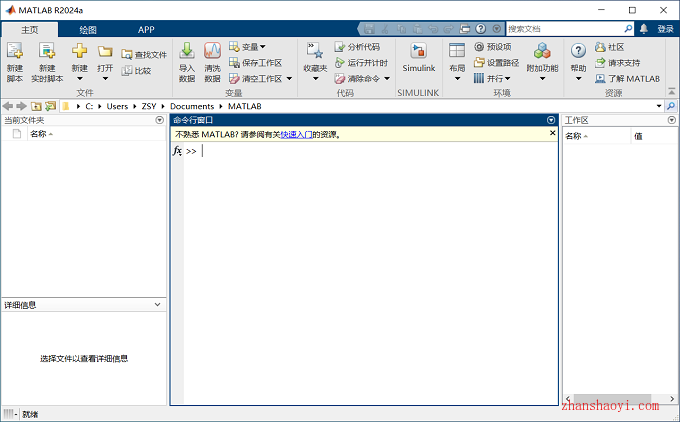This screenshot has width=680, height=422.
Task: Click the Clean Data (清洗数据) icon
Action: (212, 51)
